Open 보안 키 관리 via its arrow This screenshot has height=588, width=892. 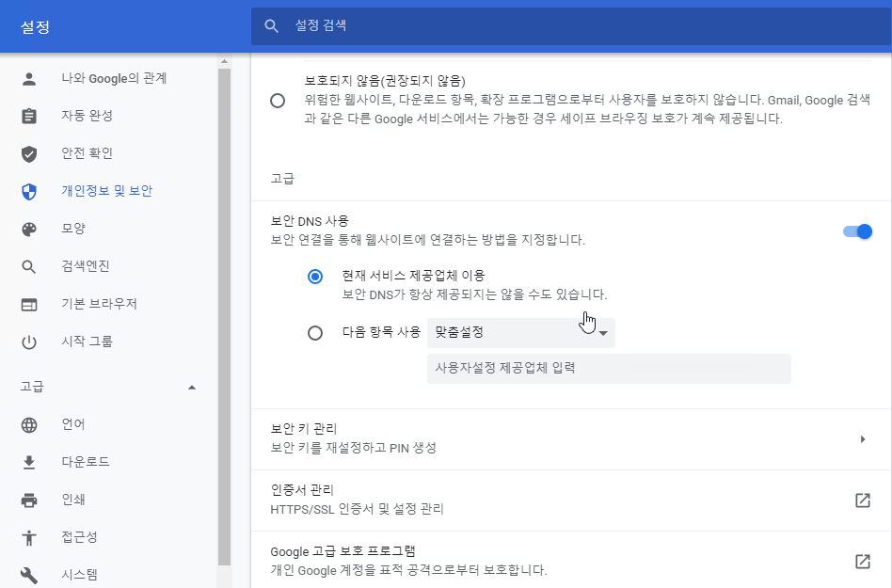(863, 439)
